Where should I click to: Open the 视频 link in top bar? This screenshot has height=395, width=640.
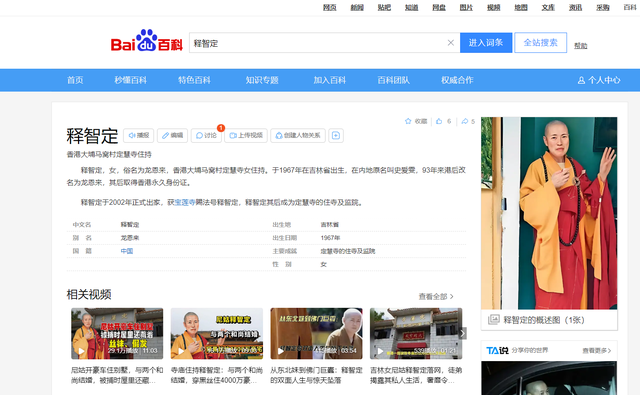(x=493, y=7)
